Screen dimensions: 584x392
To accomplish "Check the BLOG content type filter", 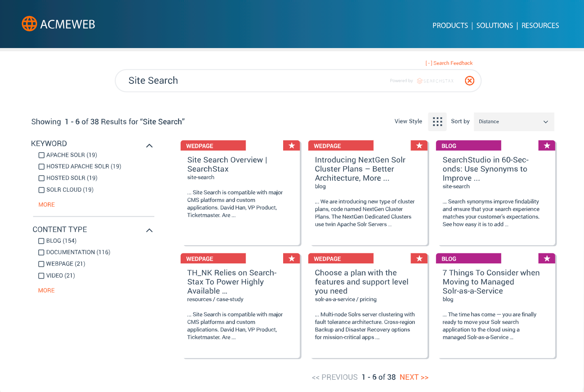I will tap(41, 241).
